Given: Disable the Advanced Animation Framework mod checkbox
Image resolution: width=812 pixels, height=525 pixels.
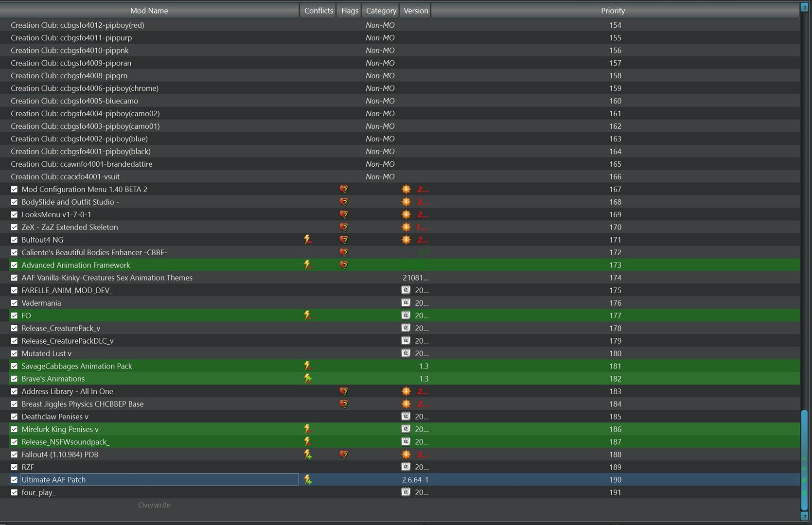Looking at the screenshot, I should [x=14, y=265].
